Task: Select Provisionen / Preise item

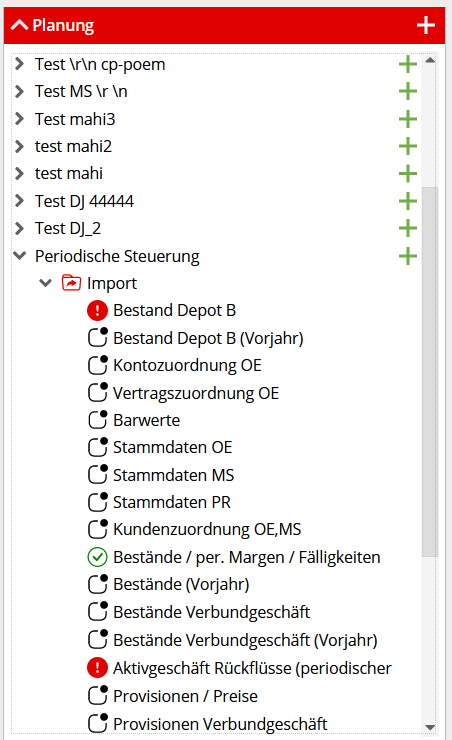Action: [185, 696]
